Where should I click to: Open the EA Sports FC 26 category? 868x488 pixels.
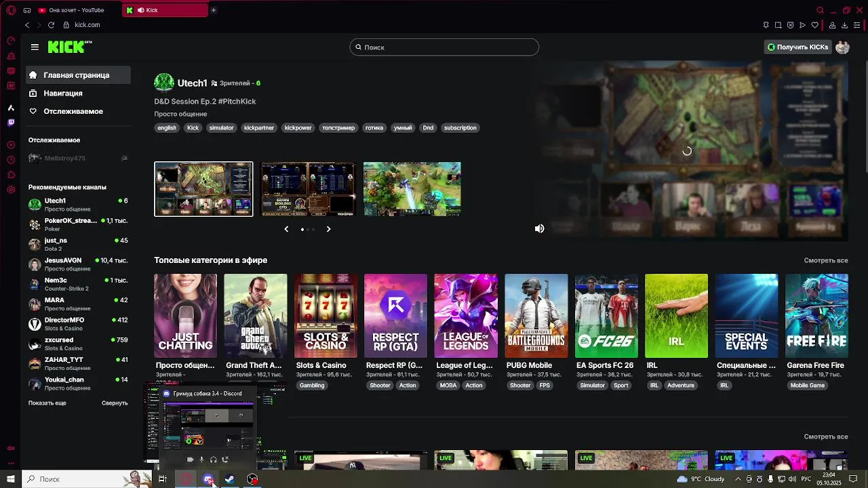pyautogui.click(x=606, y=316)
